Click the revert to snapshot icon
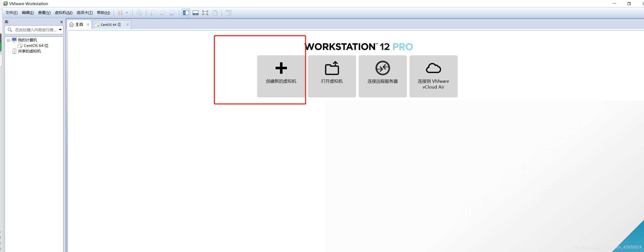The height and width of the screenshot is (252, 644). pyautogui.click(x=163, y=13)
